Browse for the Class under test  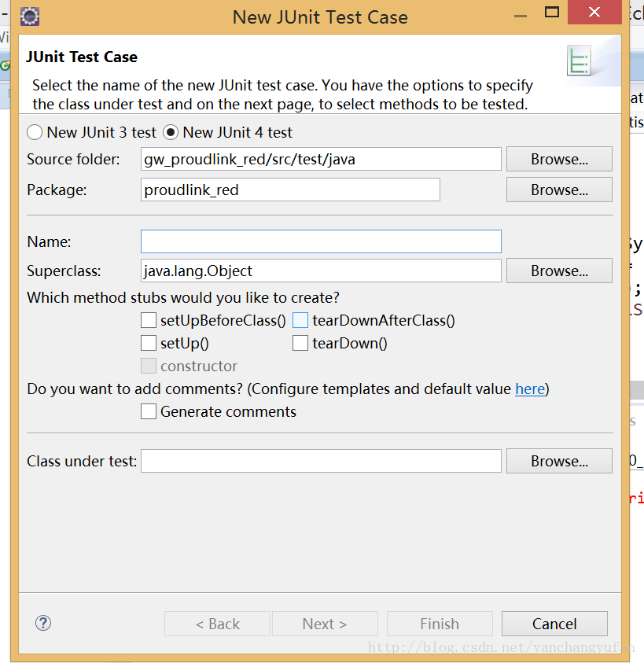[x=559, y=461]
